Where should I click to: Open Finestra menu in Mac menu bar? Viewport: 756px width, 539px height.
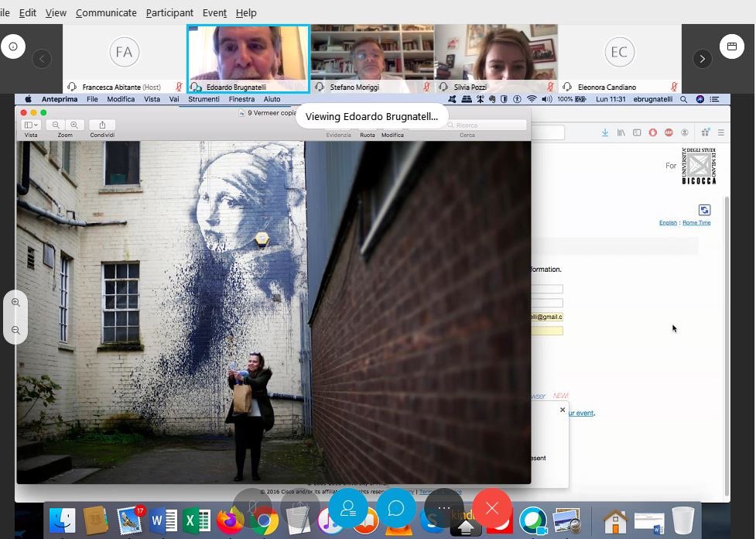[x=241, y=99]
